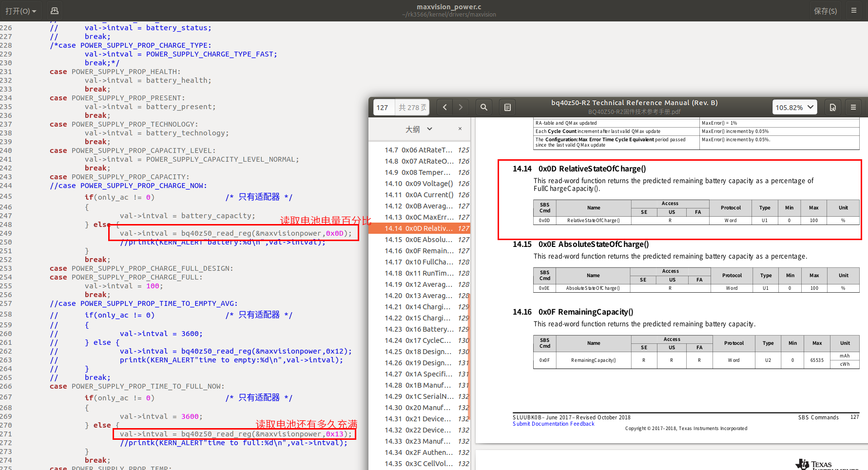The image size is (868, 470).
Task: Click the 保存(S) save button
Action: [x=825, y=11]
